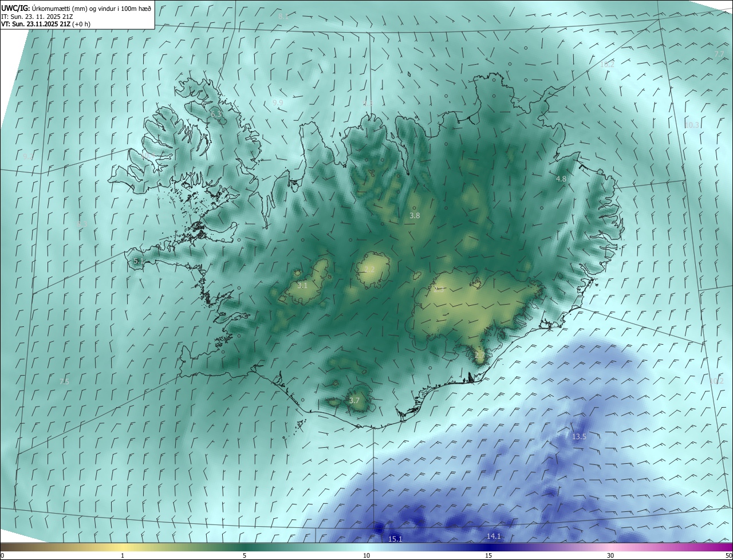Click the color scale tick labeled 0
The height and width of the screenshot is (560, 733).
click(2, 556)
